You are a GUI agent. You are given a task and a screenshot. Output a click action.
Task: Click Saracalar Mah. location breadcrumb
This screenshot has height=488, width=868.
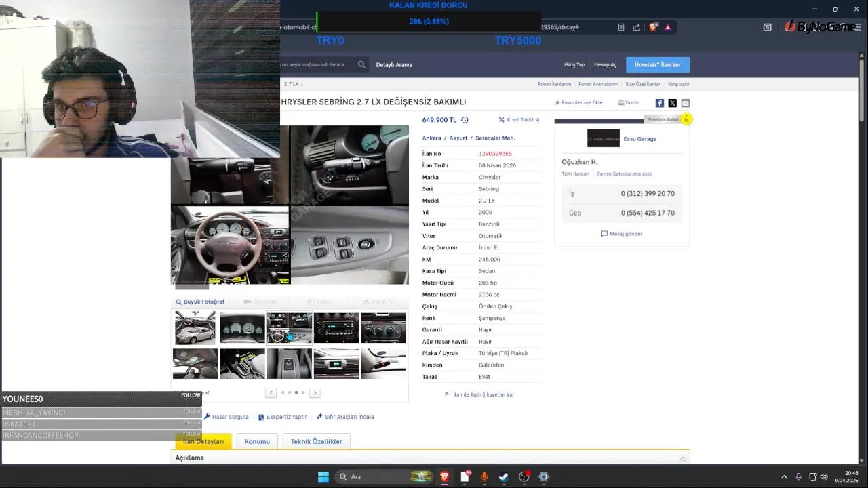coord(495,138)
